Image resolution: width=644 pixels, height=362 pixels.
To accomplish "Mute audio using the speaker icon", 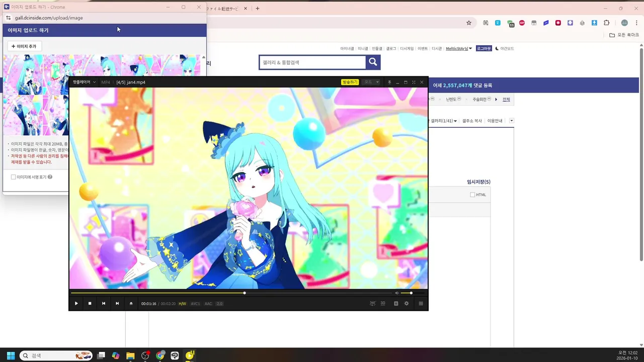I will pyautogui.click(x=396, y=293).
